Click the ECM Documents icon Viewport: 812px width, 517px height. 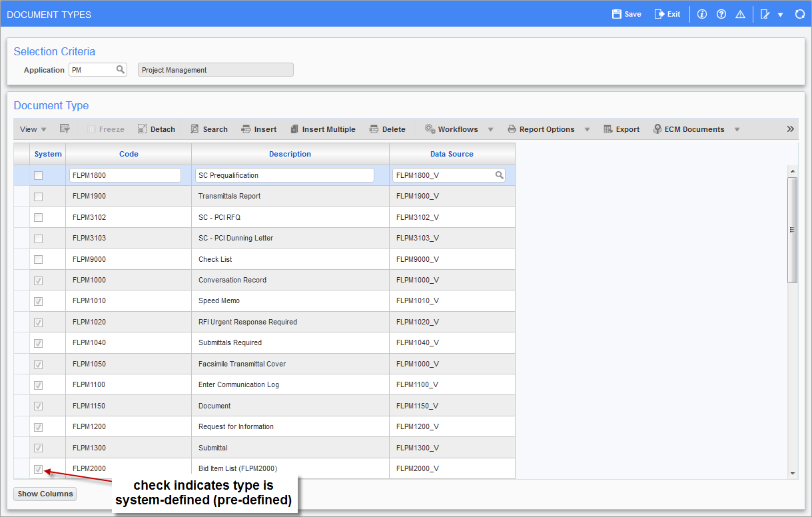coord(657,129)
